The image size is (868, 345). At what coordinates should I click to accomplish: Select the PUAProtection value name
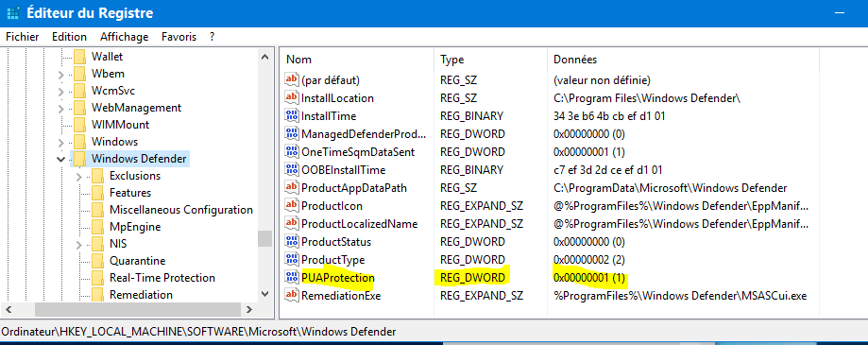[x=338, y=278]
